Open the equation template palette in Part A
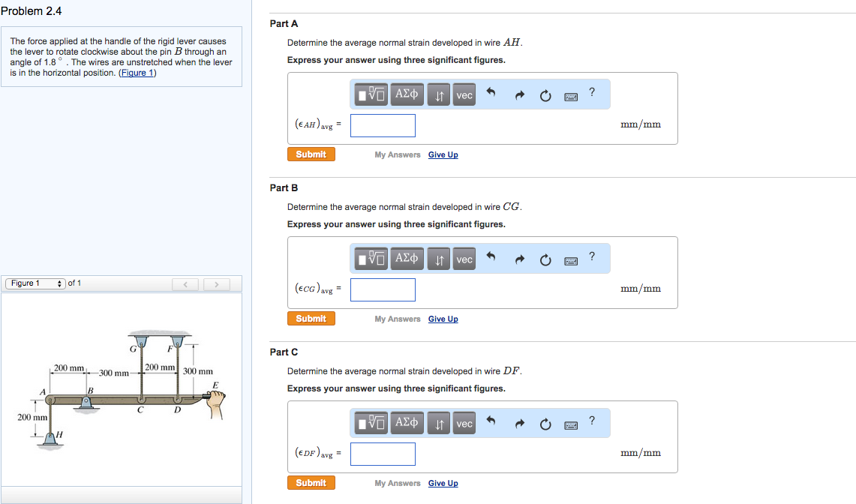This screenshot has width=856, height=504. (371, 94)
